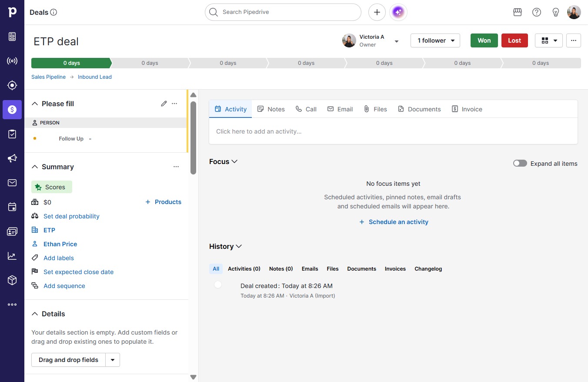Image resolution: width=588 pixels, height=382 pixels.
Task: Switch to the Invoice tab
Action: point(467,109)
